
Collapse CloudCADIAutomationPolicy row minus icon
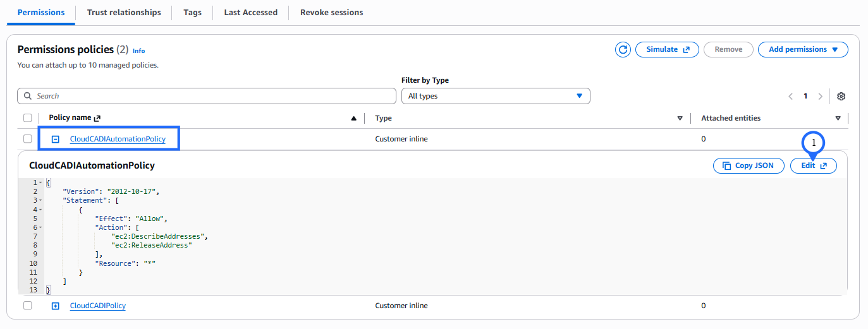56,139
